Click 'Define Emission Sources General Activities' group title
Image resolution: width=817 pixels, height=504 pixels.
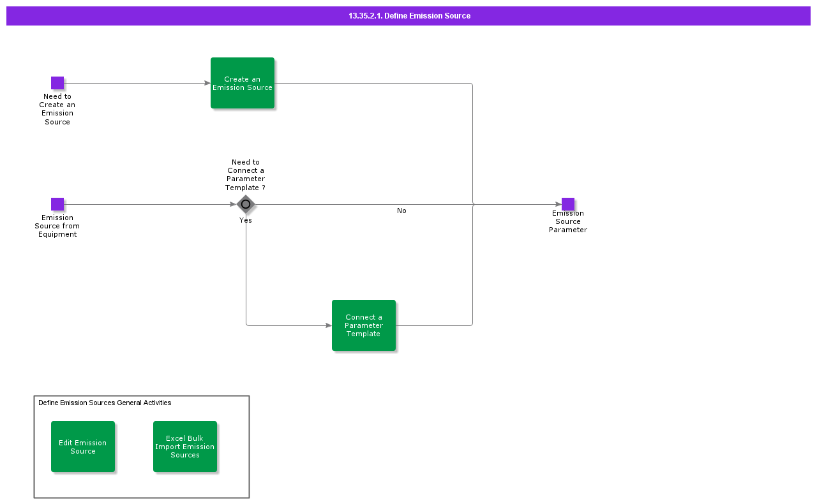tap(105, 403)
